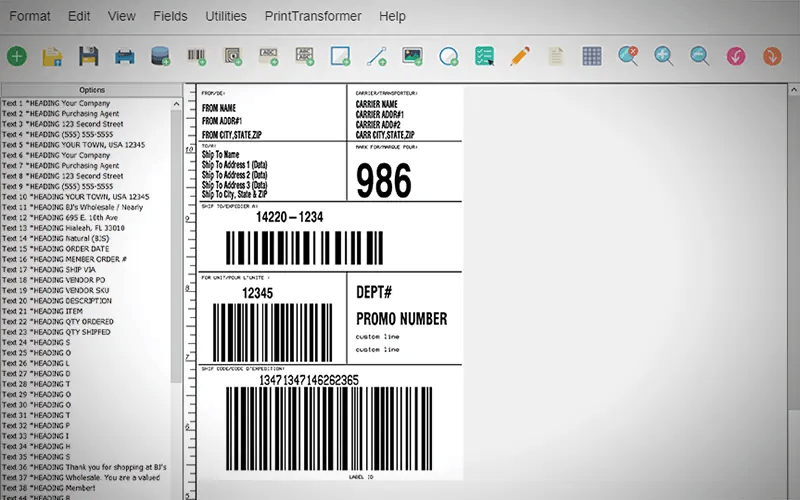Click the Options panel header
Viewport: 800px width, 500px height.
coord(92,90)
